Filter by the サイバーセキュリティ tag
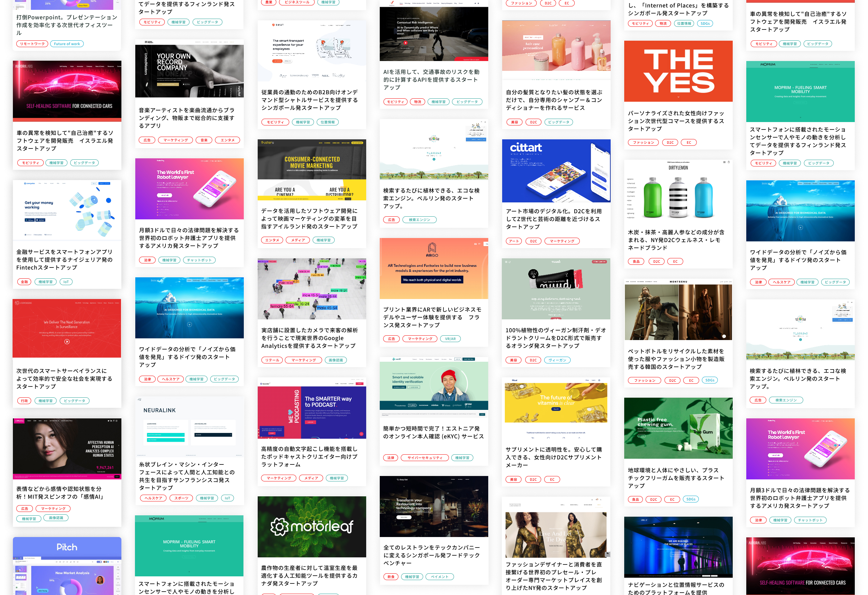 (x=425, y=458)
